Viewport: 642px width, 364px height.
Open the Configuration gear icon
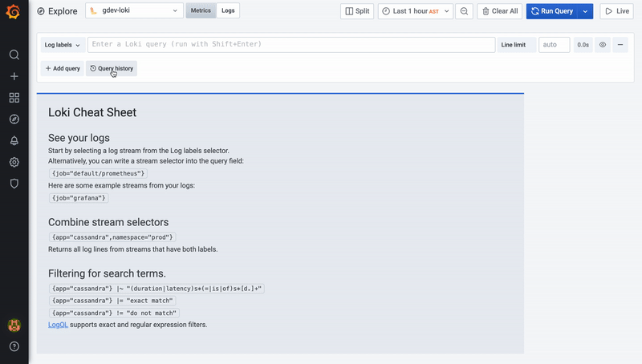point(14,162)
